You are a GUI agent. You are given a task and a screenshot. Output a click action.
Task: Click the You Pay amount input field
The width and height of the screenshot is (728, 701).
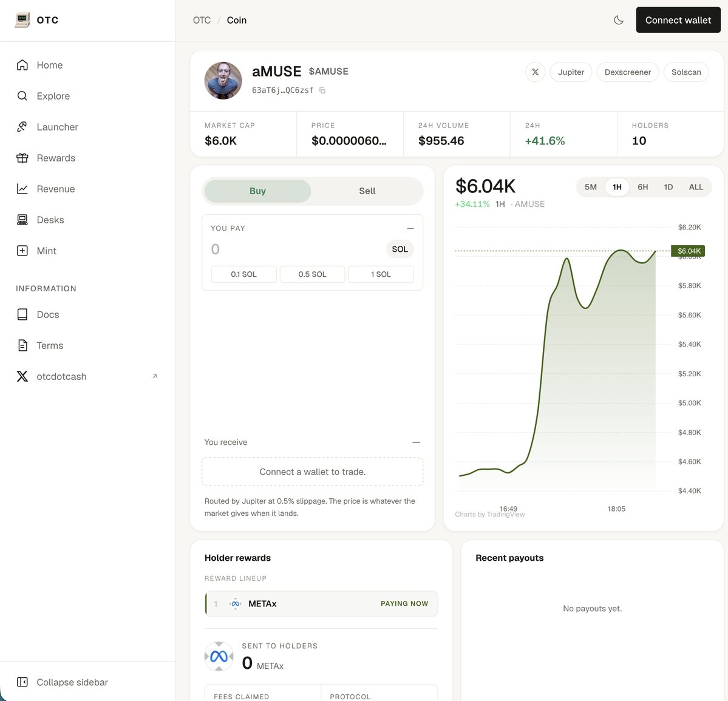[x=296, y=249]
